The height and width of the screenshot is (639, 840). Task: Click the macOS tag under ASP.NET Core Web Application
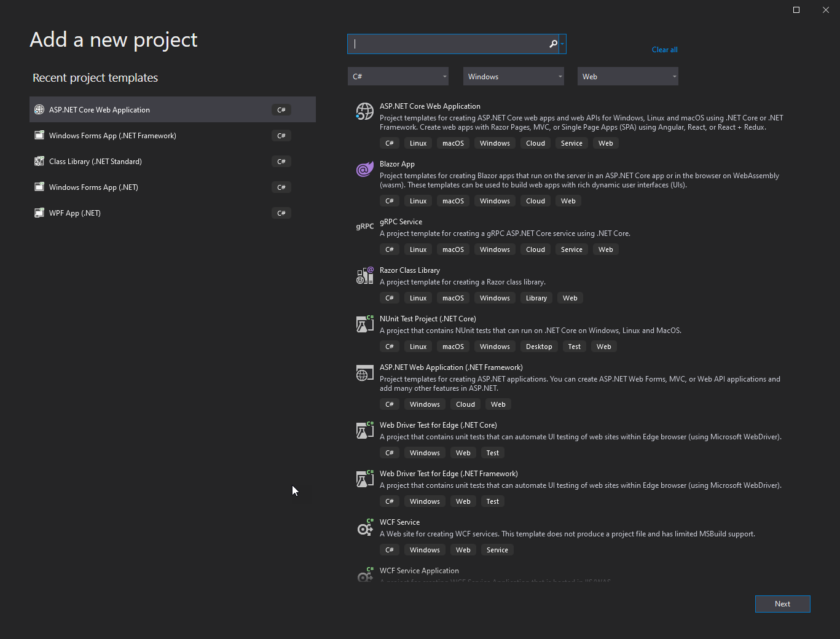click(453, 143)
